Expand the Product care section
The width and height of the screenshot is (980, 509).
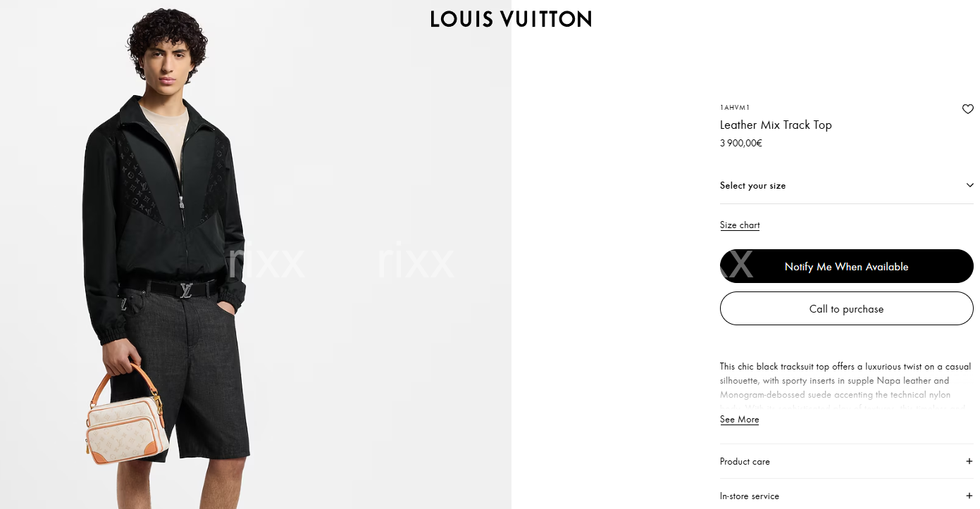click(x=846, y=461)
